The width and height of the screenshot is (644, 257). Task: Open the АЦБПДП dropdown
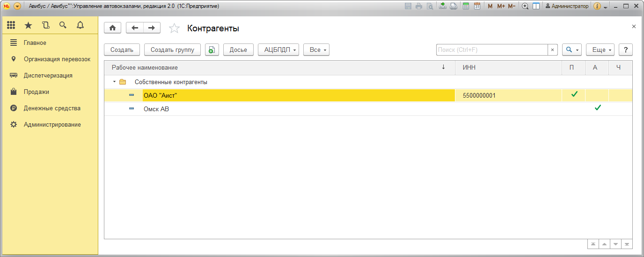point(278,50)
